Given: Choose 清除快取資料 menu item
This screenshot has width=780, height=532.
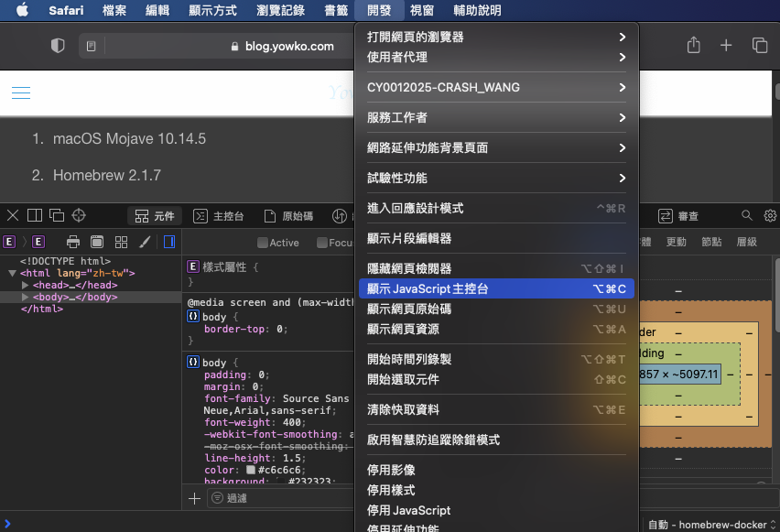Looking at the screenshot, I should pos(496,409).
